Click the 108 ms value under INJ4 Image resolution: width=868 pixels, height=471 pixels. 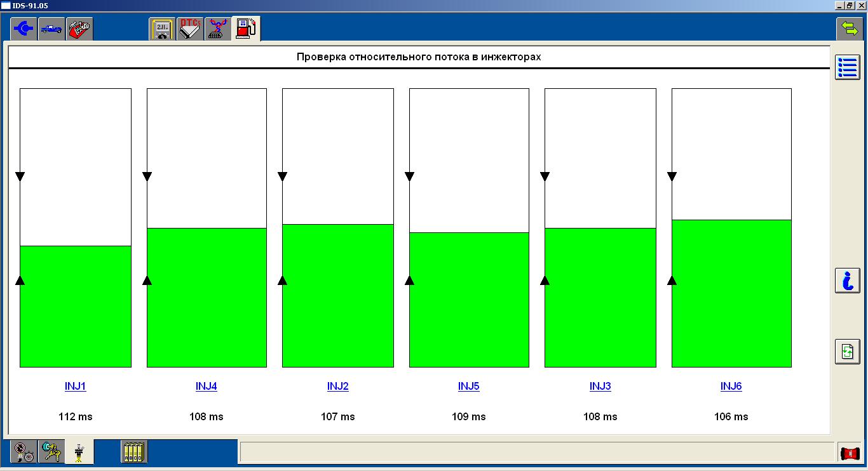(x=207, y=417)
